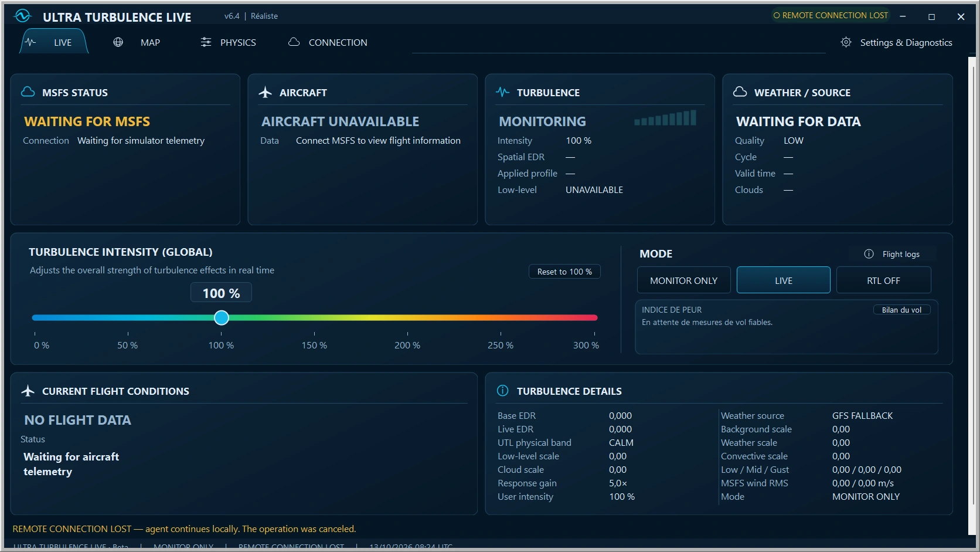Open the MAP tab
The height and width of the screenshot is (552, 980).
[137, 42]
